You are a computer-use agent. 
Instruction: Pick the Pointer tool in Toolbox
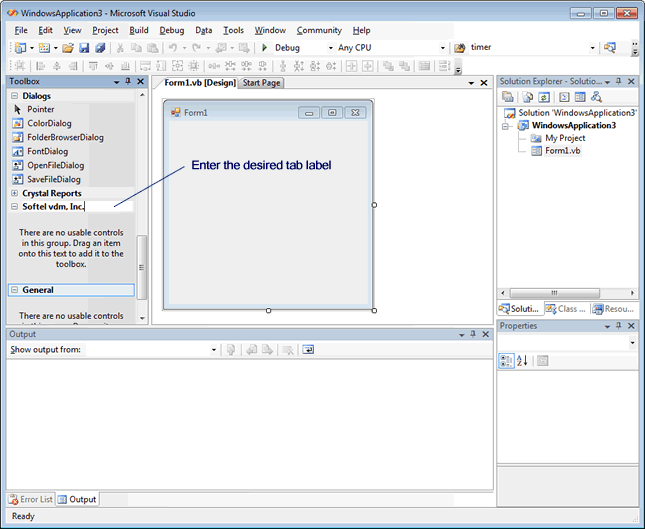(40, 109)
